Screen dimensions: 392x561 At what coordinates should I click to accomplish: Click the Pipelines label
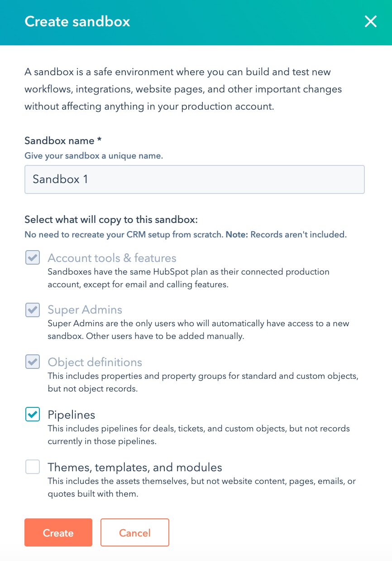click(x=72, y=414)
